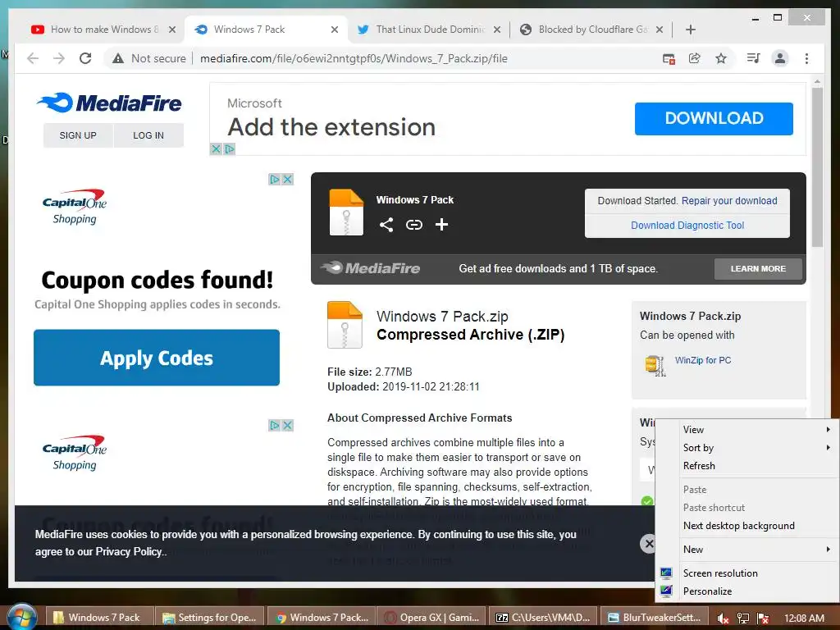Open 7-Zip C:\Users taskbar button

[x=543, y=618]
